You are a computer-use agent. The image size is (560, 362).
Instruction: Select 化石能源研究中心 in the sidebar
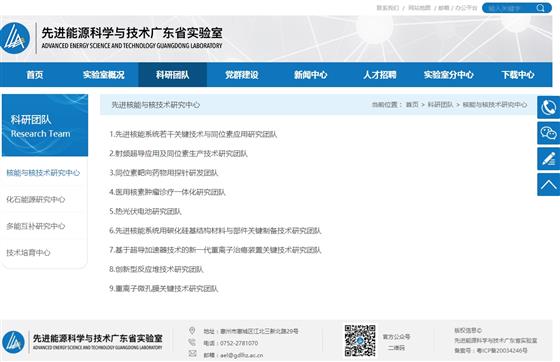[36, 199]
